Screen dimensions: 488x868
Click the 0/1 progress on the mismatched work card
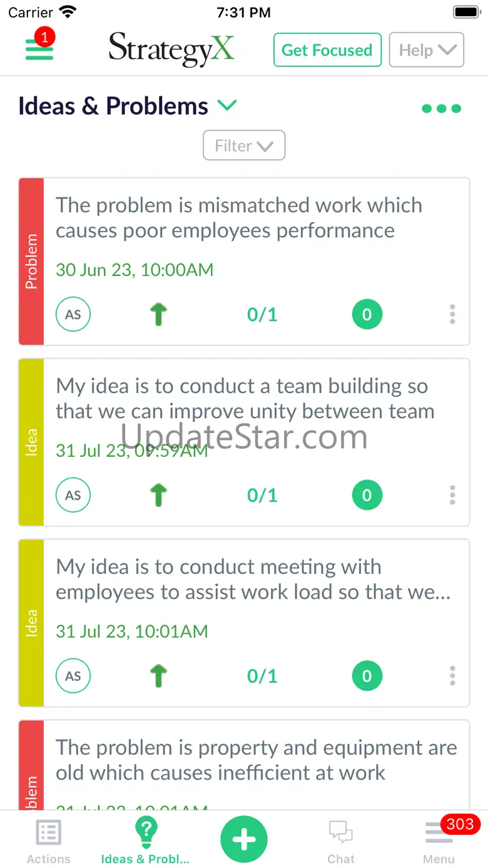coord(262,314)
